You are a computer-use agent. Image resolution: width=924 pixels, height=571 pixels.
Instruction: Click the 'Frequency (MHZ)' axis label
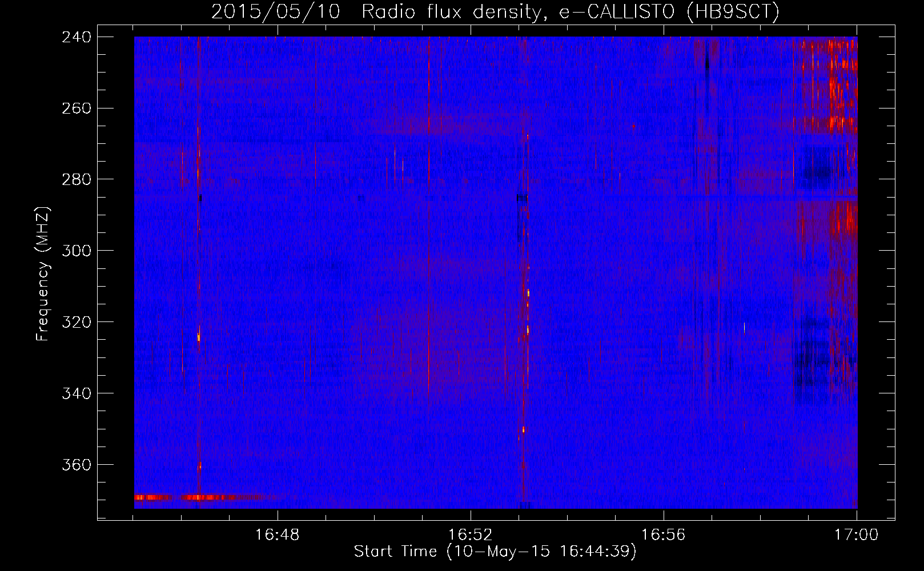point(43,274)
